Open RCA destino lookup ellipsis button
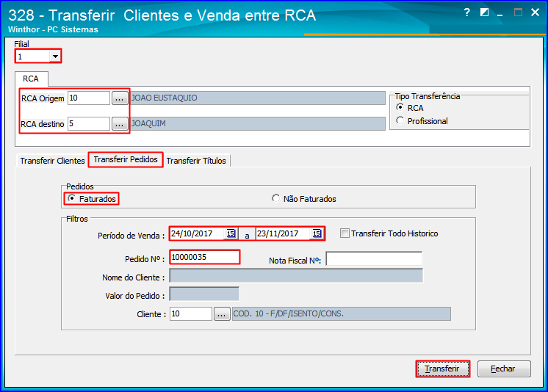The height and width of the screenshot is (392, 548). 119,123
